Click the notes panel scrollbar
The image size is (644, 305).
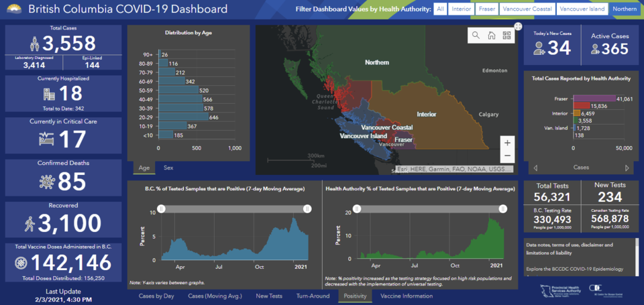click(x=637, y=257)
